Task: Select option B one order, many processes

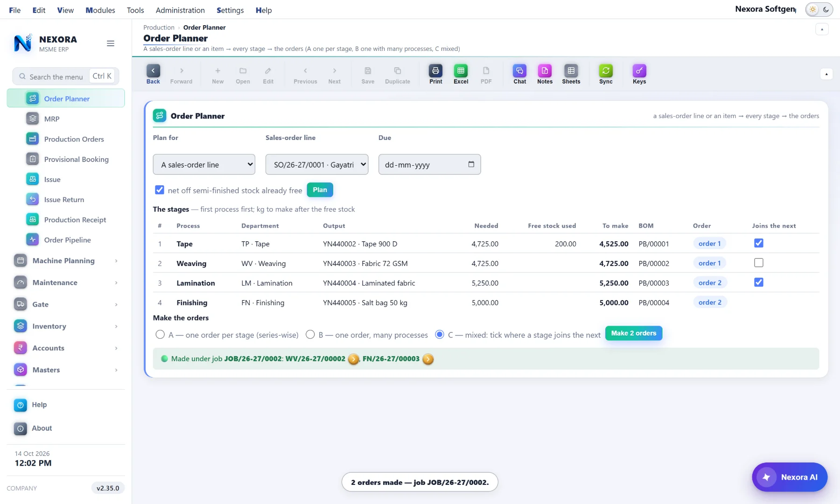Action: [x=310, y=335]
